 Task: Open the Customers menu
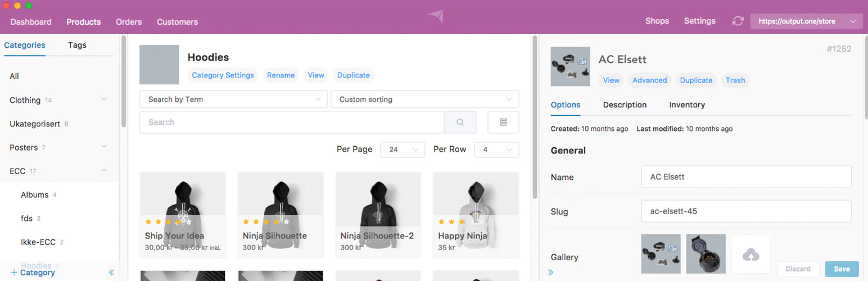coord(177,22)
